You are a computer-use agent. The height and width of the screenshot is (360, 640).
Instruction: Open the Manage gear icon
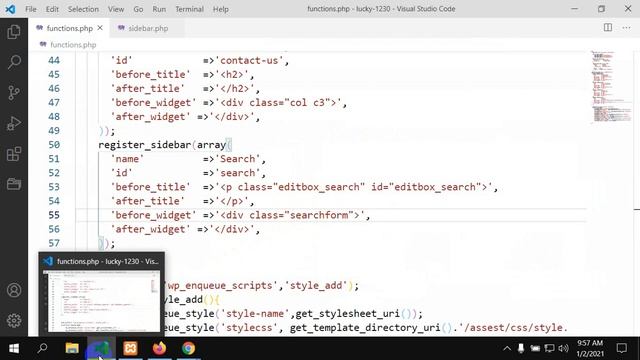[x=14, y=320]
